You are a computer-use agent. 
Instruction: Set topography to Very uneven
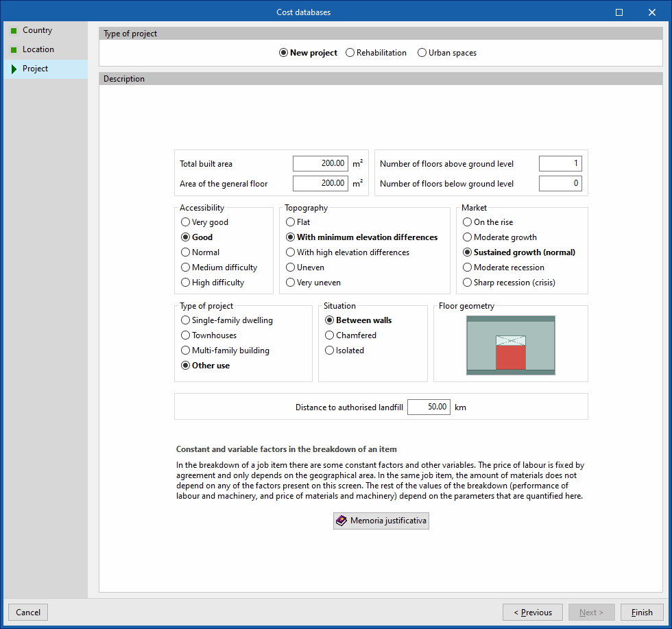(x=313, y=282)
